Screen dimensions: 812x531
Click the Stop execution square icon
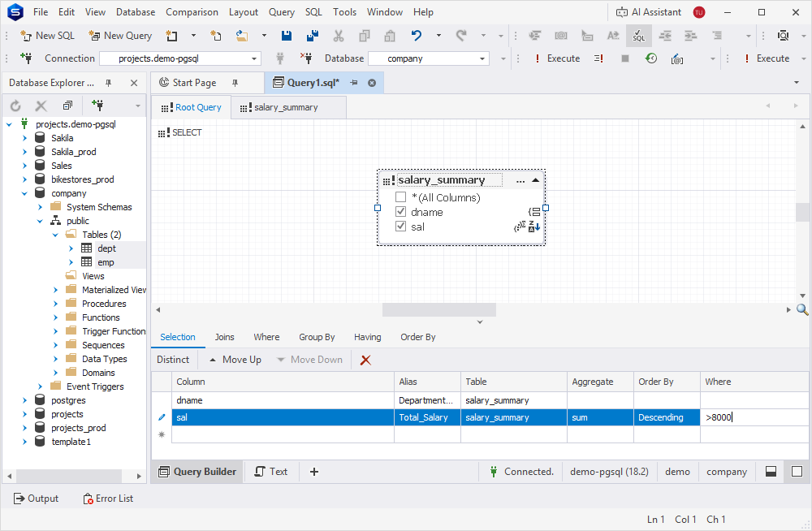pos(625,58)
